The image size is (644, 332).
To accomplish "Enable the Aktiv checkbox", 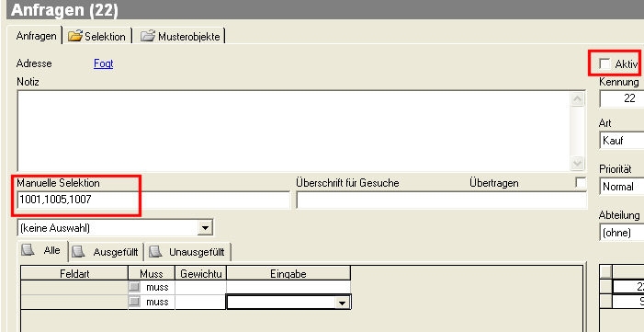I will (x=604, y=63).
